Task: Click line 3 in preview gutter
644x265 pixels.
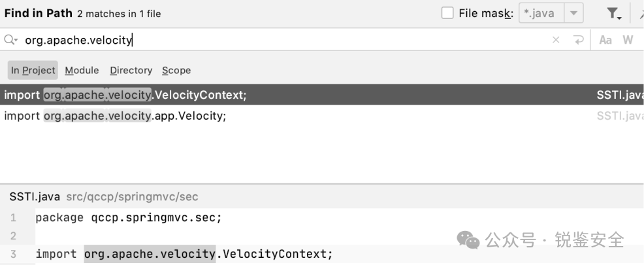Action: (x=13, y=254)
